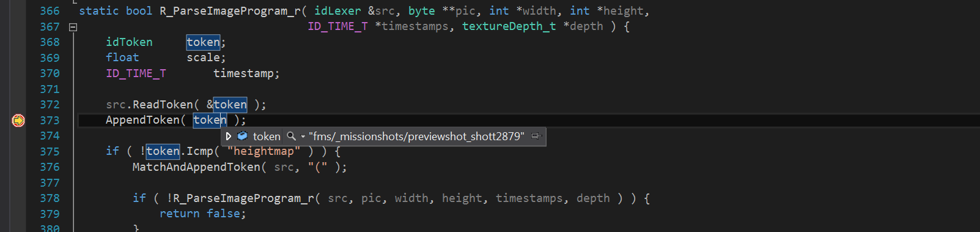The height and width of the screenshot is (232, 980).
Task: Click the token variable icon in datatip
Action: click(x=242, y=136)
